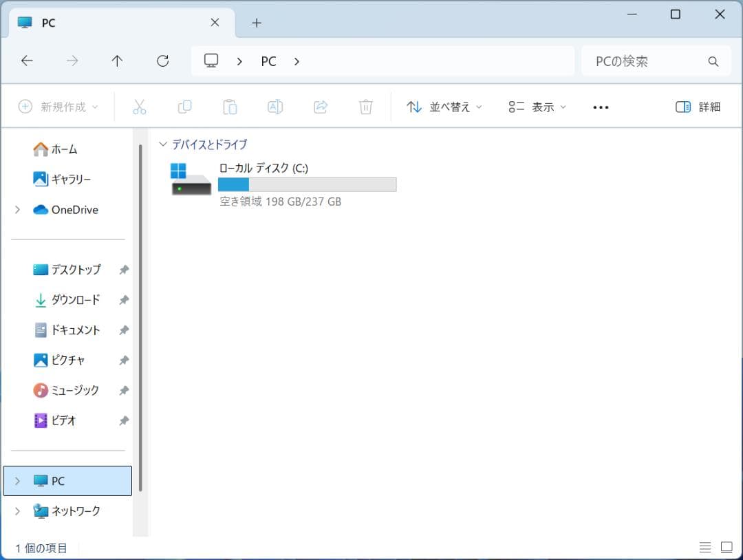The height and width of the screenshot is (560, 743).
Task: Open a new tab with the plus button
Action: (x=257, y=22)
